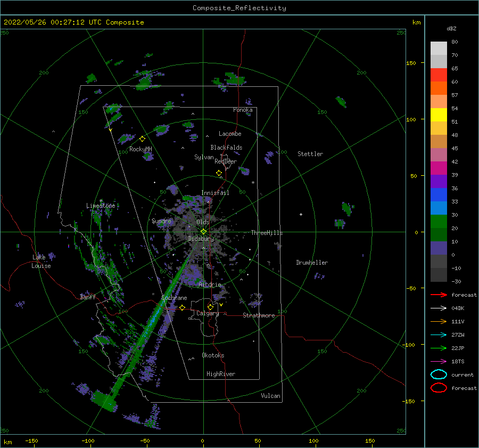Click the Vulcan label
Viewport: 479px width, 448px height.
(x=270, y=396)
